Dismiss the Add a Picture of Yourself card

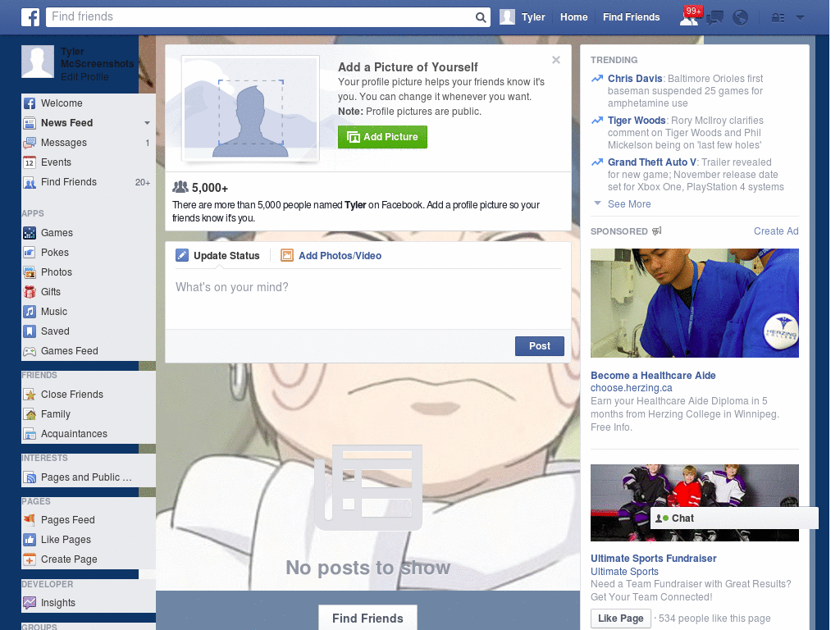[x=556, y=60]
